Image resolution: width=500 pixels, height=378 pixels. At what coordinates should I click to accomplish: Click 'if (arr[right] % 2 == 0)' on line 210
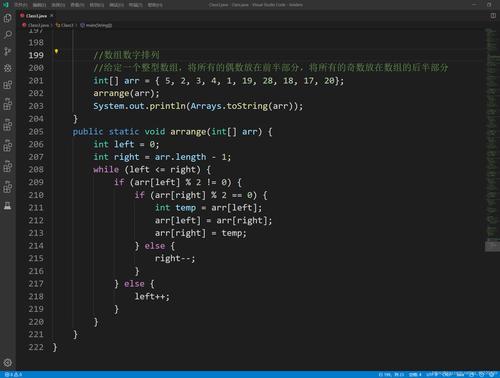pyautogui.click(x=196, y=195)
